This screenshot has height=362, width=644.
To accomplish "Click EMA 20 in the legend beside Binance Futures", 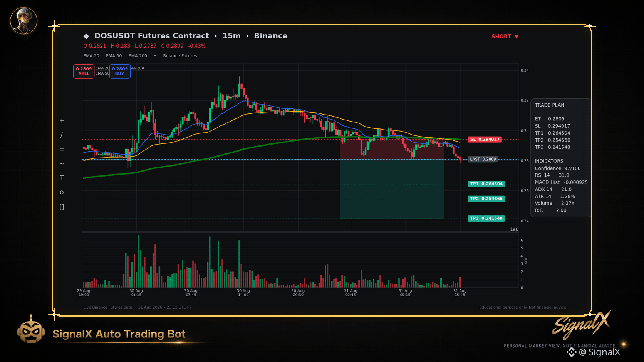I will click(x=91, y=56).
